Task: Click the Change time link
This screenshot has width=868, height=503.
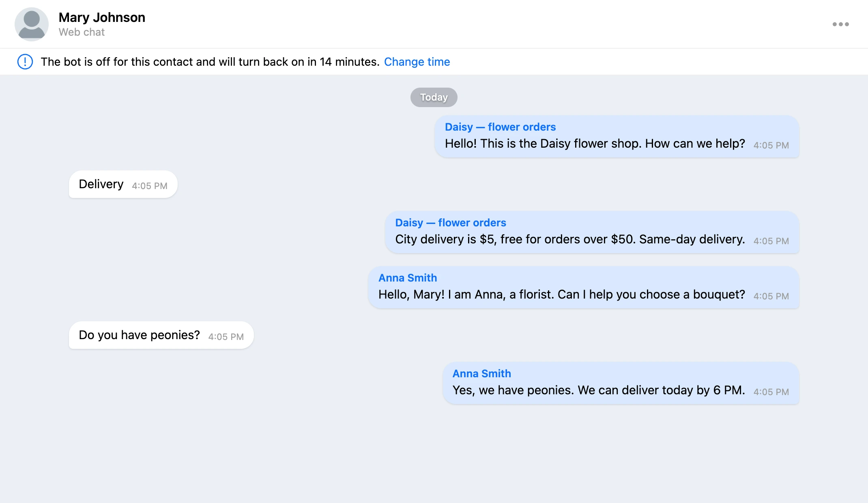Action: tap(417, 62)
